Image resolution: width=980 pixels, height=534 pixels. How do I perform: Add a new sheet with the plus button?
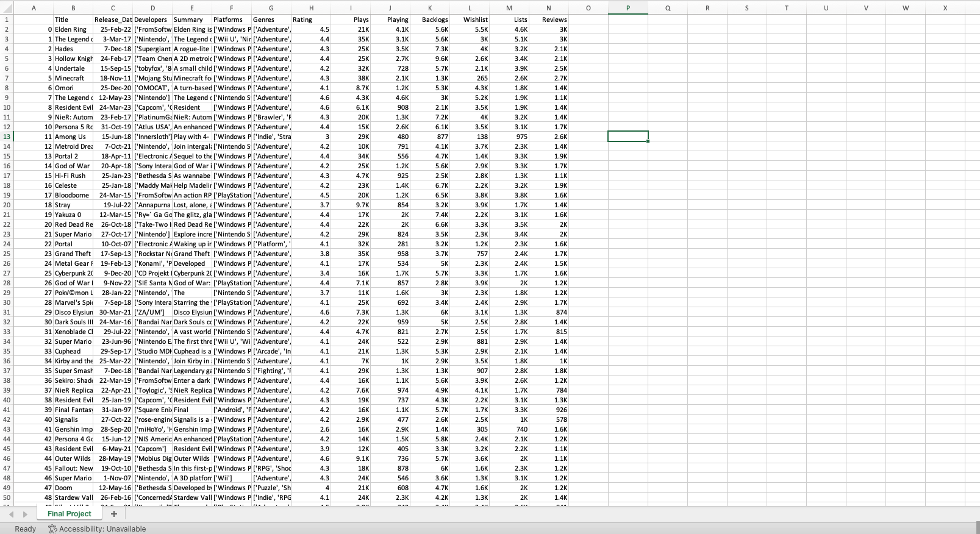[x=113, y=514]
